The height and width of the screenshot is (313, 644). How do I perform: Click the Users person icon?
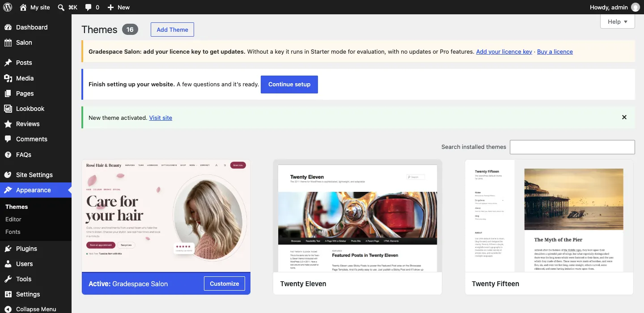8,264
